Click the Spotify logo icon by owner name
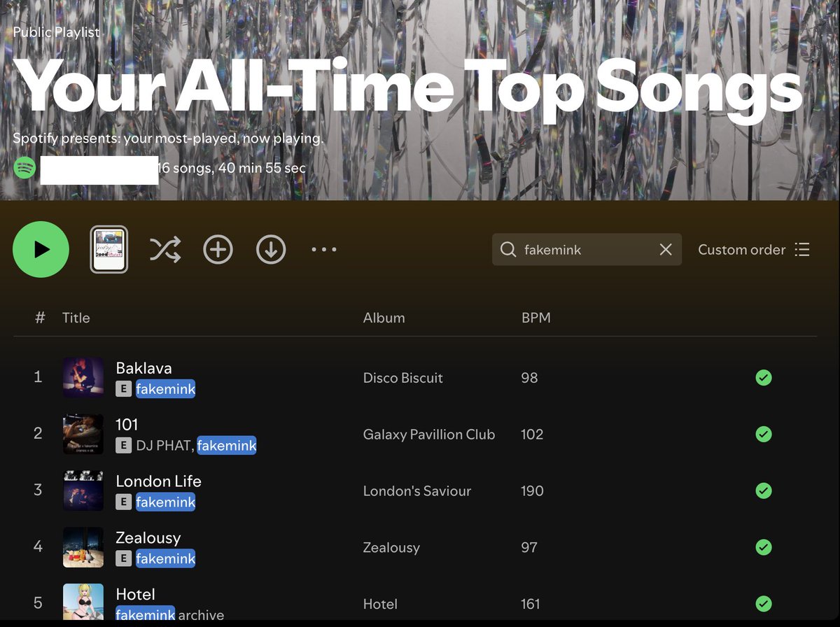 [x=25, y=168]
